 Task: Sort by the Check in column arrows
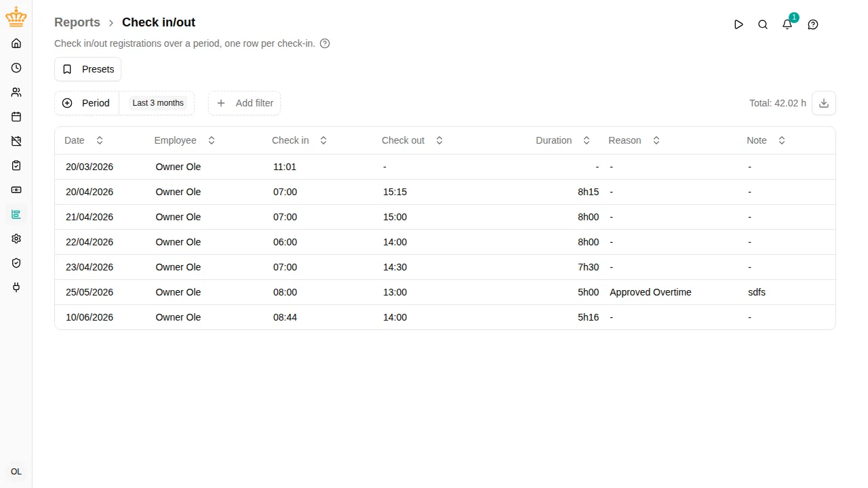pyautogui.click(x=323, y=140)
